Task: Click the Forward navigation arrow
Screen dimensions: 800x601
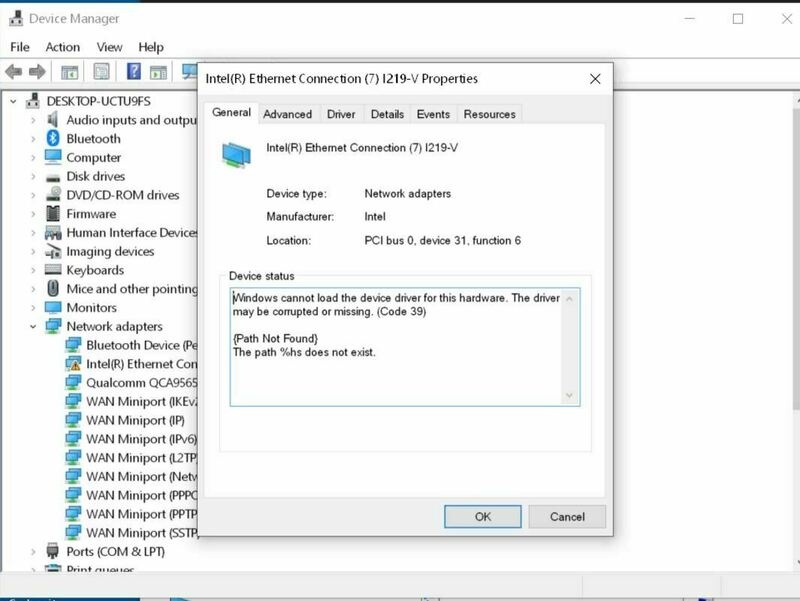Action: 39,71
